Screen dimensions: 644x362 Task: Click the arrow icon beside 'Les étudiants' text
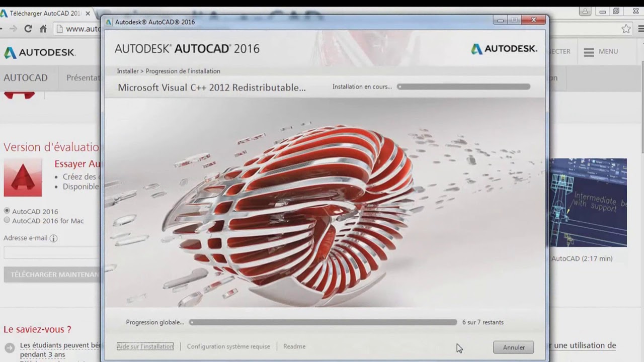tap(10, 347)
